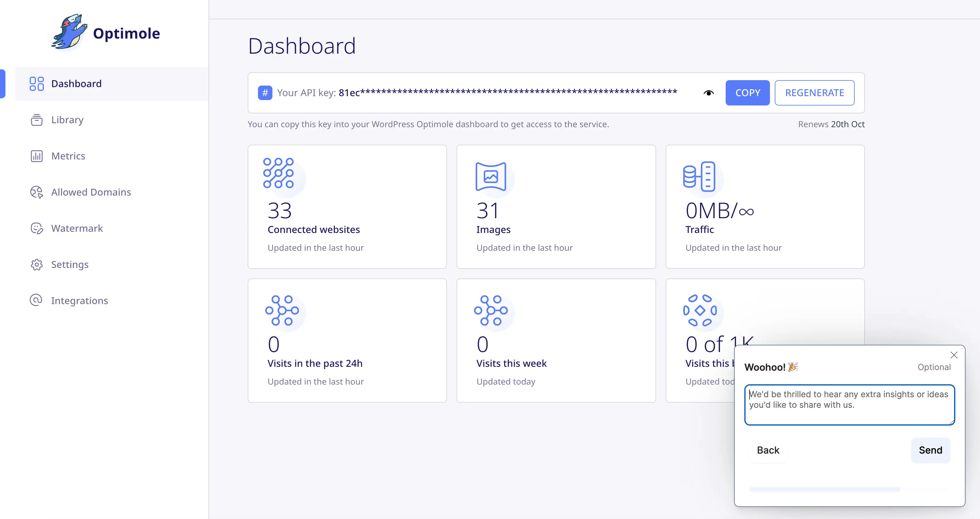Click 'Traffic' card label
Viewport: 980px width, 519px height.
(699, 229)
